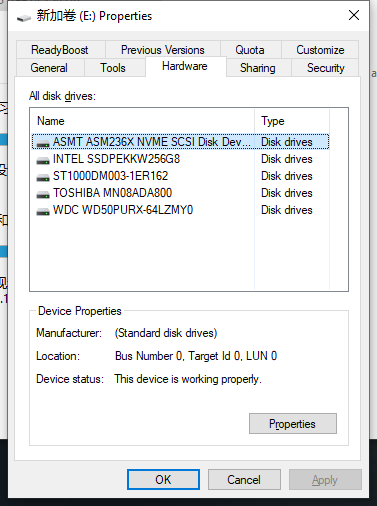Close the Properties dialog window
Image resolution: width=377 pixels, height=506 pixels.
pos(354,15)
